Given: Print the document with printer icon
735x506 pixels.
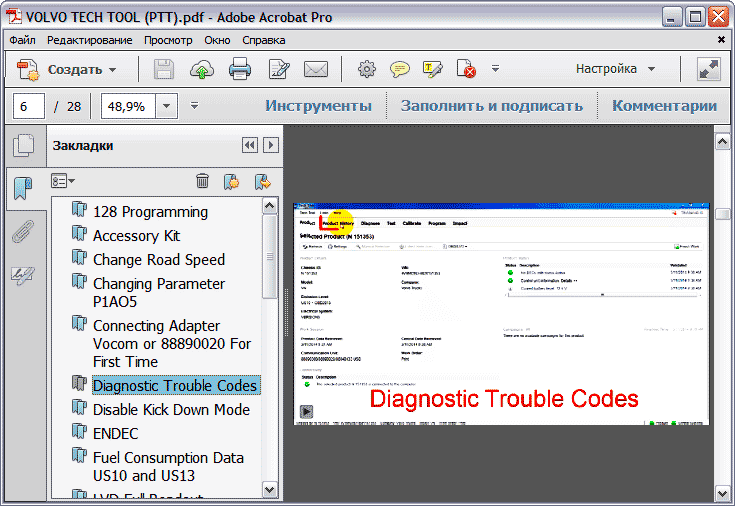Looking at the screenshot, I should [x=240, y=70].
